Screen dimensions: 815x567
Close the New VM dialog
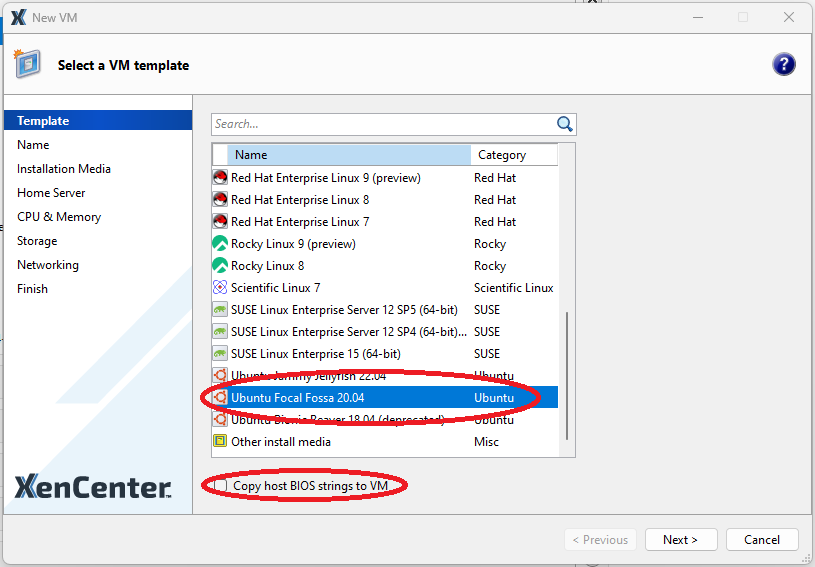click(x=788, y=17)
